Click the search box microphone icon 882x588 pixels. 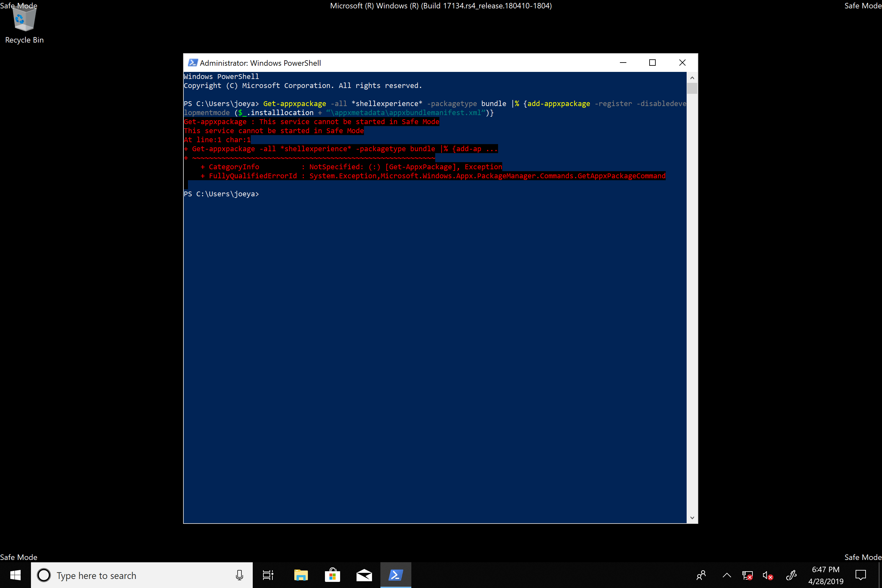[239, 575]
